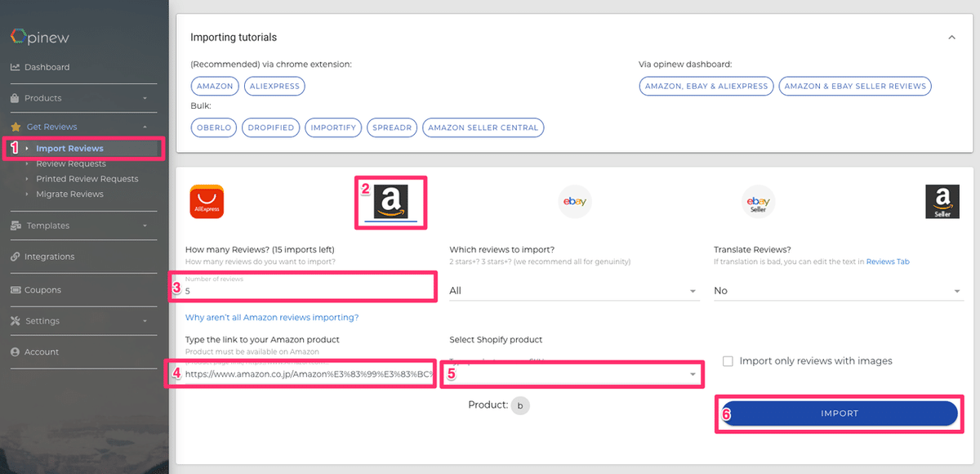Click the 'Importing tutorials' heading text
The width and height of the screenshot is (980, 474).
(234, 38)
